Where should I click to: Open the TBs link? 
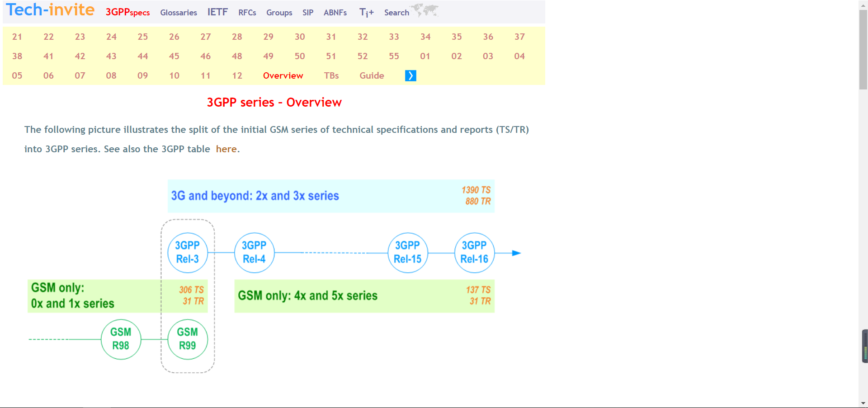pos(331,75)
